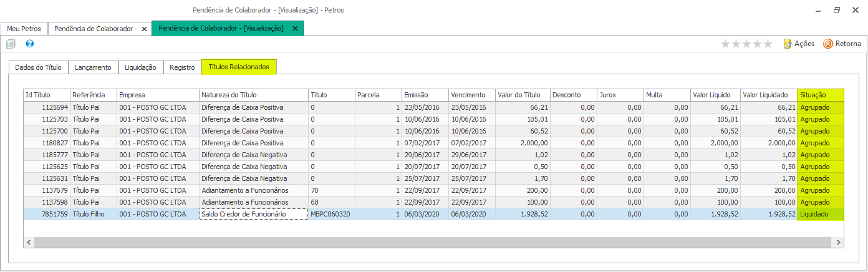Screen dimensions: 868x272
Task: Select row with Id Título 1137598
Action: [x=433, y=202]
